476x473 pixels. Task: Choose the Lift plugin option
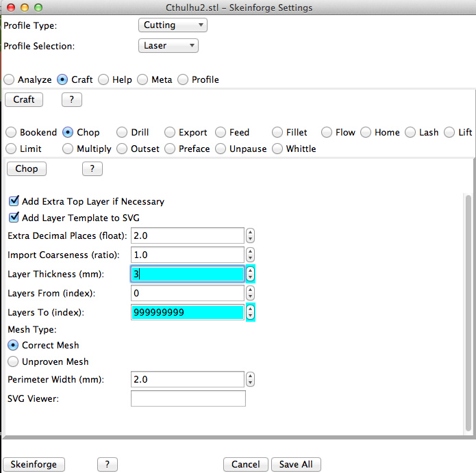coord(449,133)
